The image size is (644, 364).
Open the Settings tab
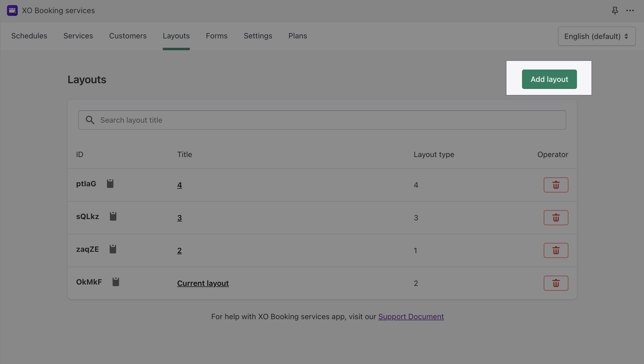point(258,36)
